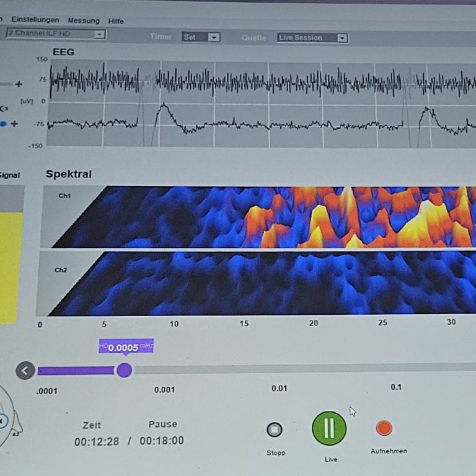Set the frequency slider to 0.01 mark

point(279,369)
